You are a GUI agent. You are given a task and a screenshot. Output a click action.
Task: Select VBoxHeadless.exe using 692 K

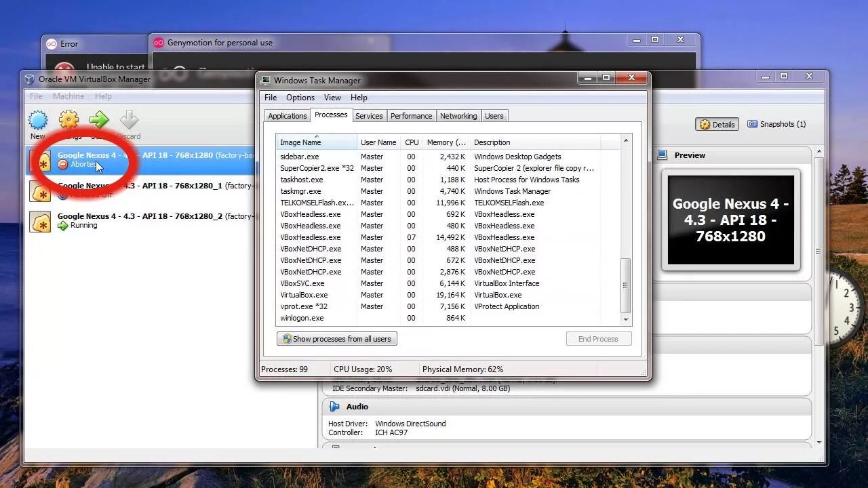(x=448, y=214)
